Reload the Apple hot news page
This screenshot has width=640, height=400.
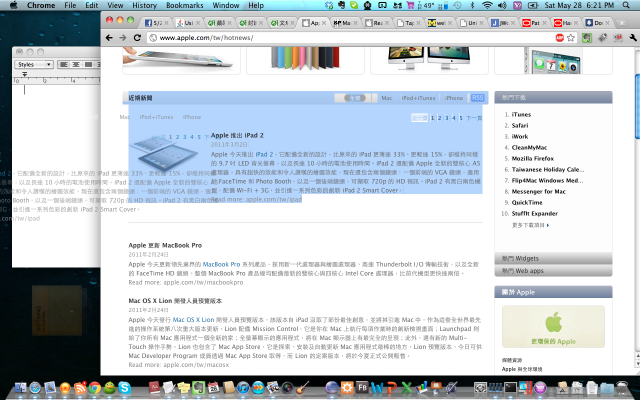pos(137,38)
